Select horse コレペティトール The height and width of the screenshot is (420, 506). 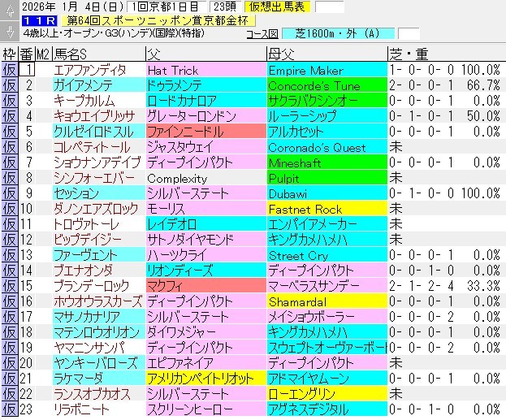(x=99, y=147)
